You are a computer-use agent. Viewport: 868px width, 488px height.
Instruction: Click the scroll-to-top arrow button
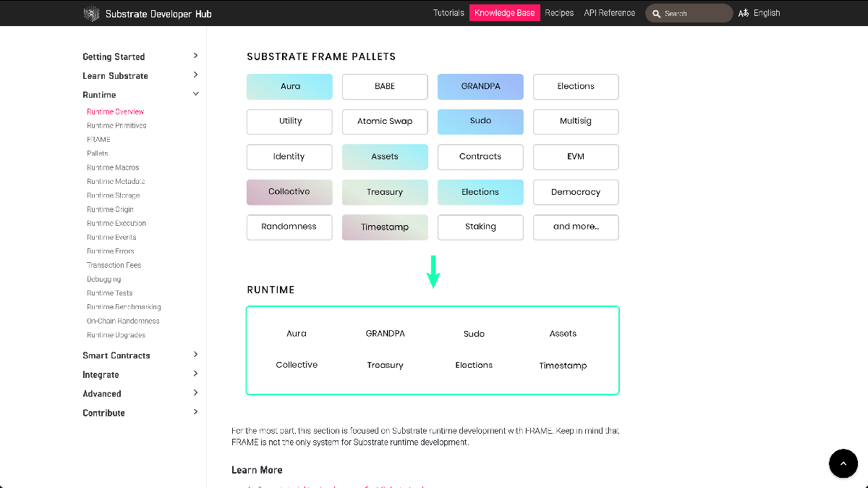tap(843, 463)
